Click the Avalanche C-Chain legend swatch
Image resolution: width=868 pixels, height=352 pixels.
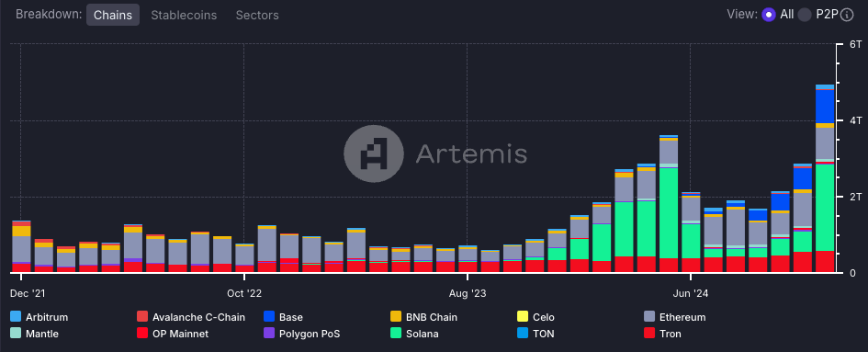click(142, 317)
